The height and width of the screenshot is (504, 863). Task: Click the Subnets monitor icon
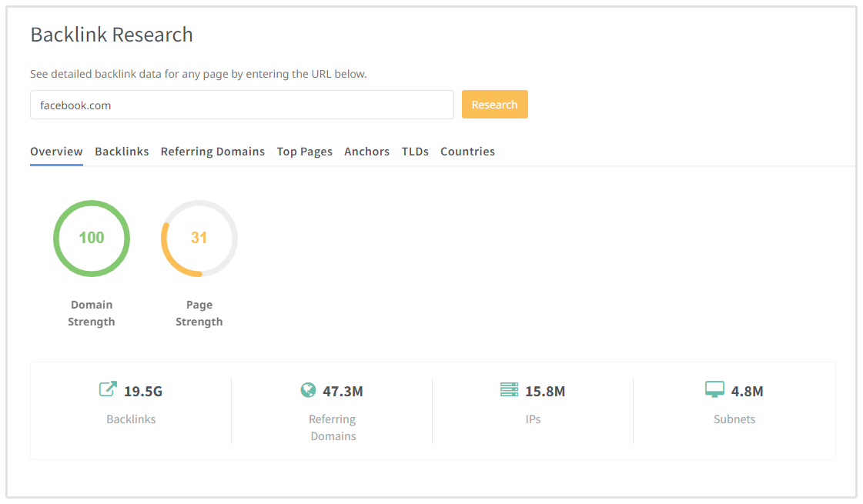point(714,390)
